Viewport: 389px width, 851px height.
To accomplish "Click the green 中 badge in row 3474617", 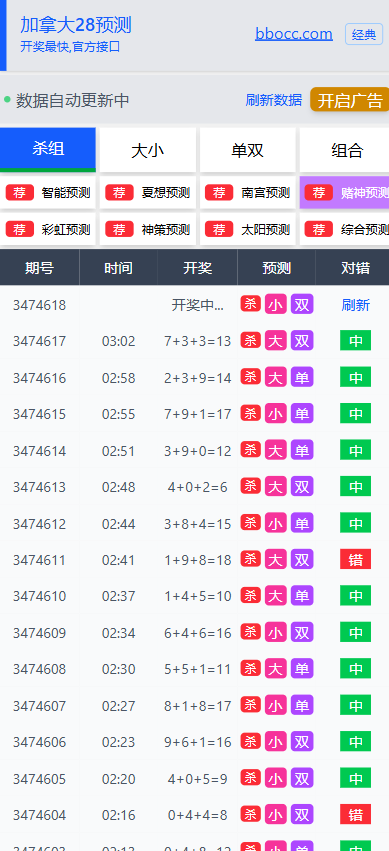I will [355, 341].
